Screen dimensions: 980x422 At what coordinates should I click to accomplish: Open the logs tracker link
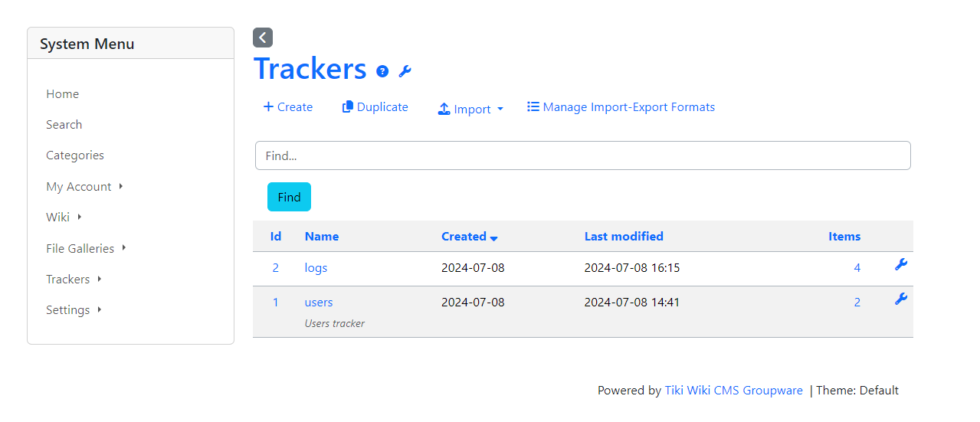coord(316,268)
